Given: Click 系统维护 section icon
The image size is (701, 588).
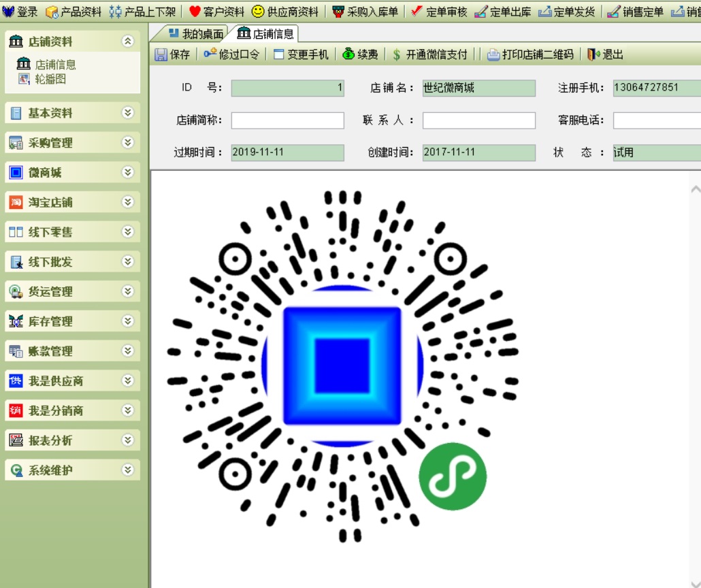Looking at the screenshot, I should (16, 470).
